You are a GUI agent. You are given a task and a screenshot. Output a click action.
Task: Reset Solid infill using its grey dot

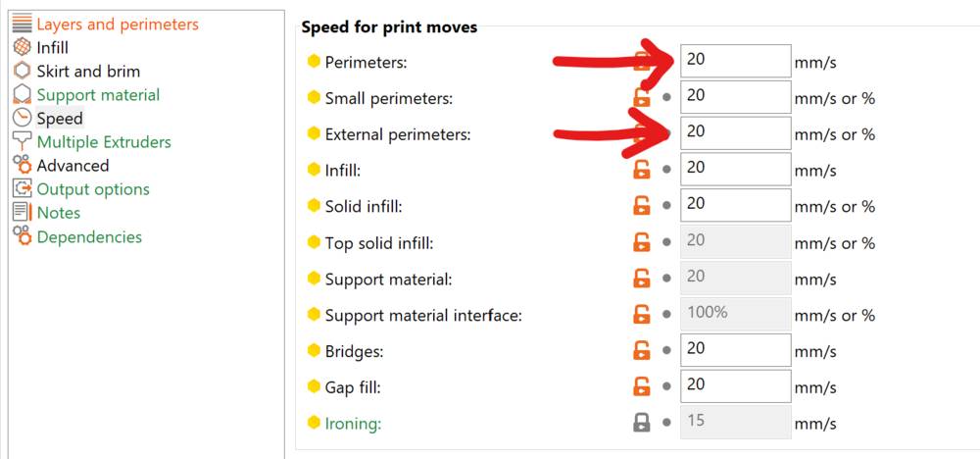[667, 206]
